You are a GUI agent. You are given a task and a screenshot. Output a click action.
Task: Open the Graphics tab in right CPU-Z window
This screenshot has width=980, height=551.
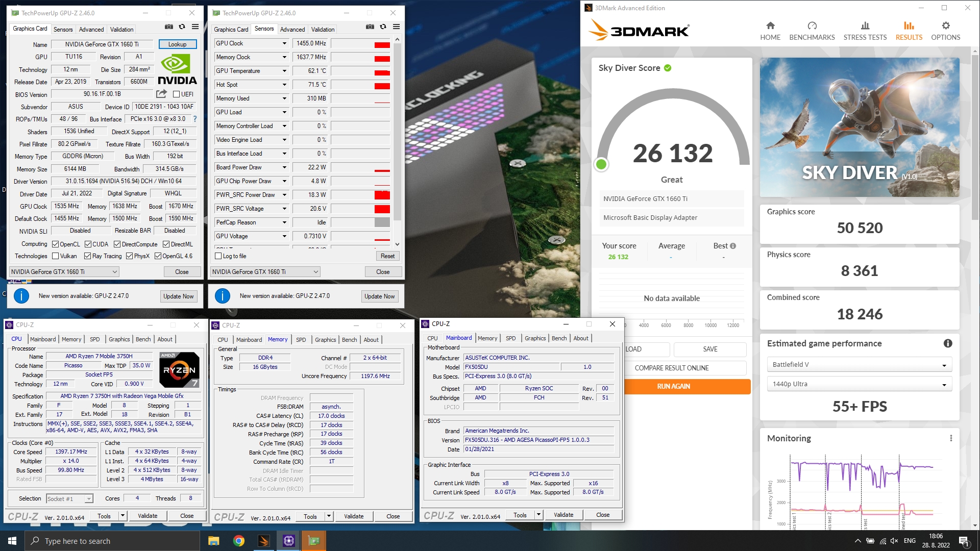click(535, 338)
